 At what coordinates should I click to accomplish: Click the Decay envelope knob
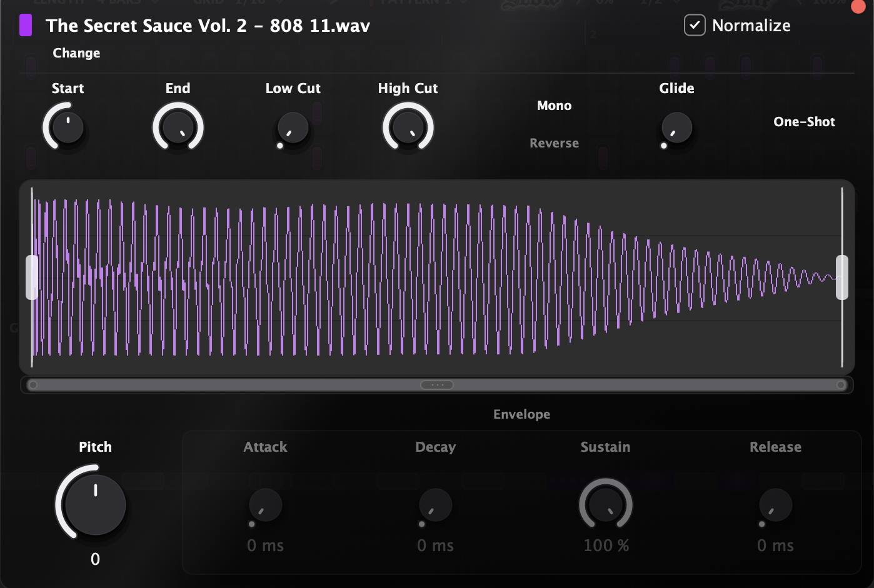click(435, 506)
